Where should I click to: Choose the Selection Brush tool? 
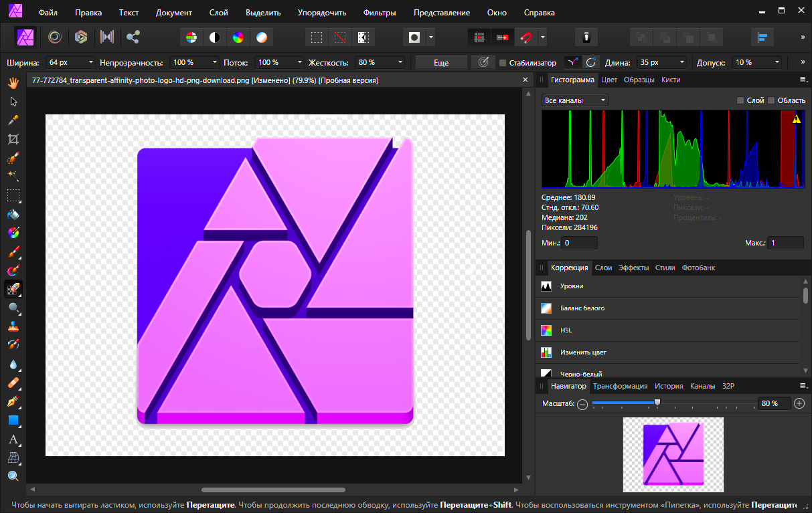[x=13, y=158]
